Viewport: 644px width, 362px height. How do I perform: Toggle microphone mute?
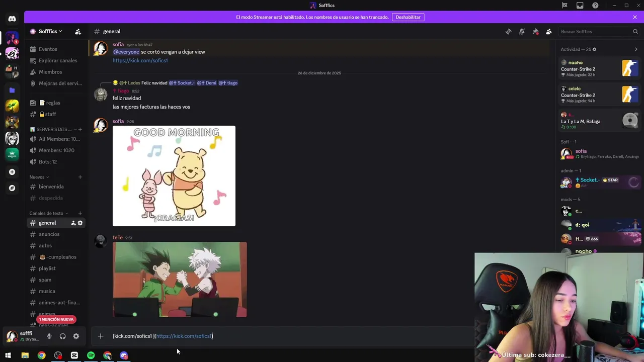(49, 336)
